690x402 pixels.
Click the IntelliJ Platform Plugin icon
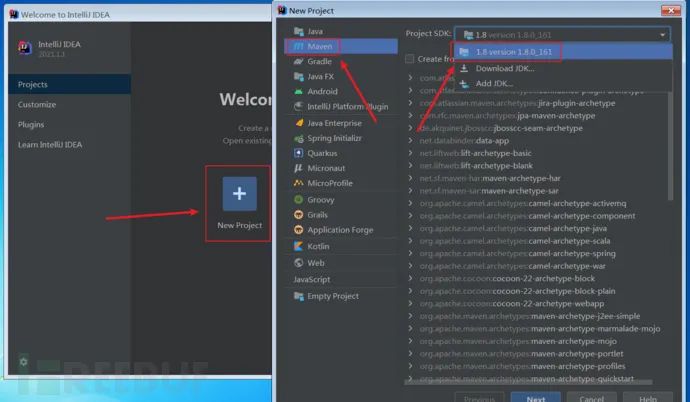pos(299,106)
